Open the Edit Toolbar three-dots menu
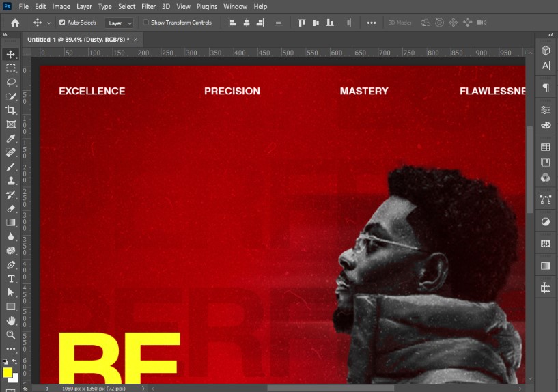 tap(11, 348)
